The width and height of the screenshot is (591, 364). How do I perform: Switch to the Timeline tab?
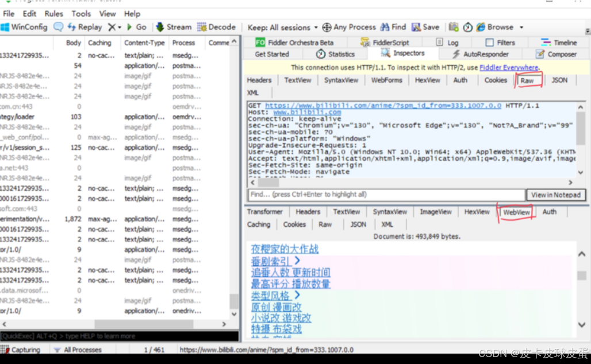click(559, 42)
